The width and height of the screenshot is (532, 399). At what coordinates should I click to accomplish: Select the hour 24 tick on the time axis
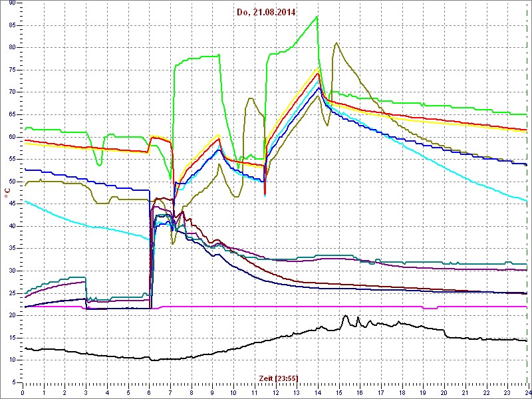coord(527,392)
